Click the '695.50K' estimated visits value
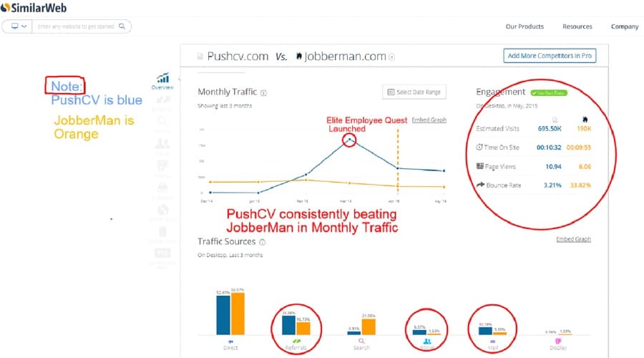The width and height of the screenshot is (644, 358). point(550,129)
